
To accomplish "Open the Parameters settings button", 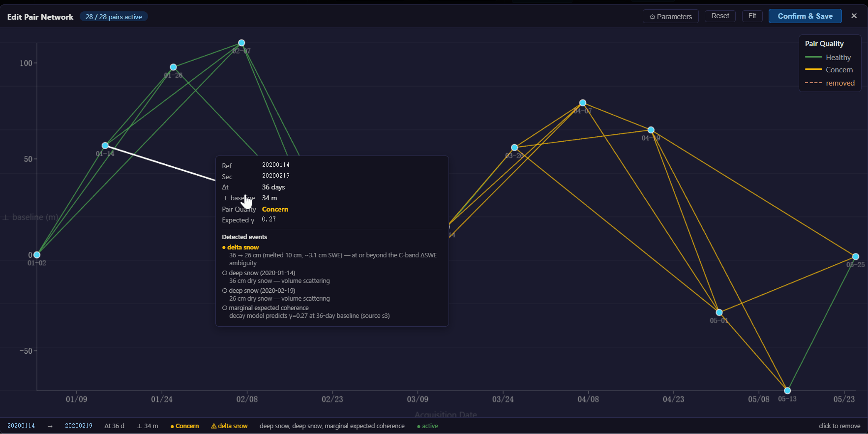I will [x=671, y=16].
